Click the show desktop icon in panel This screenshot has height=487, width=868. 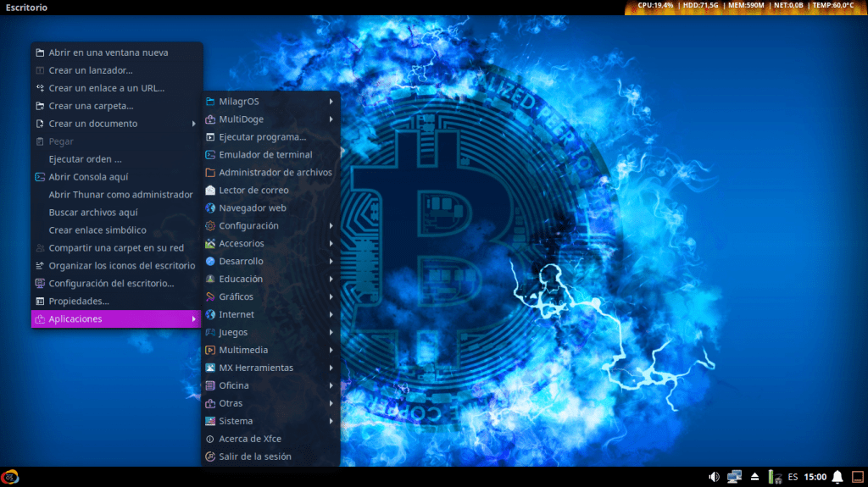point(856,477)
